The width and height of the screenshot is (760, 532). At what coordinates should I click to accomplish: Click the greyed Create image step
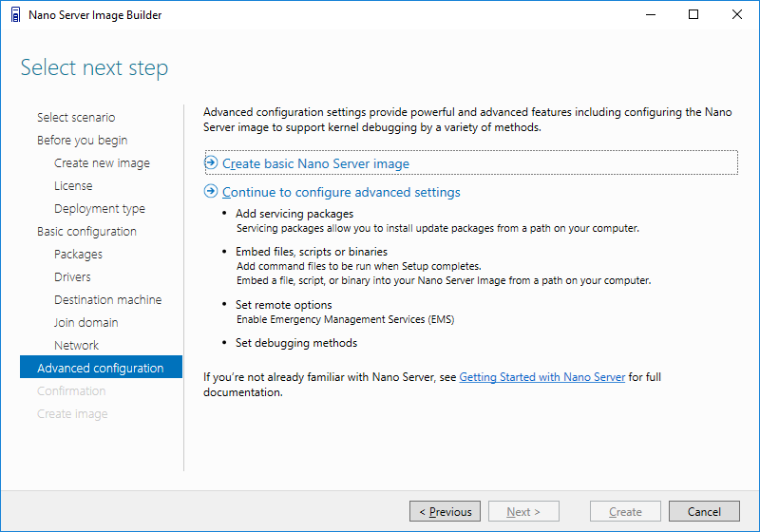point(72,413)
